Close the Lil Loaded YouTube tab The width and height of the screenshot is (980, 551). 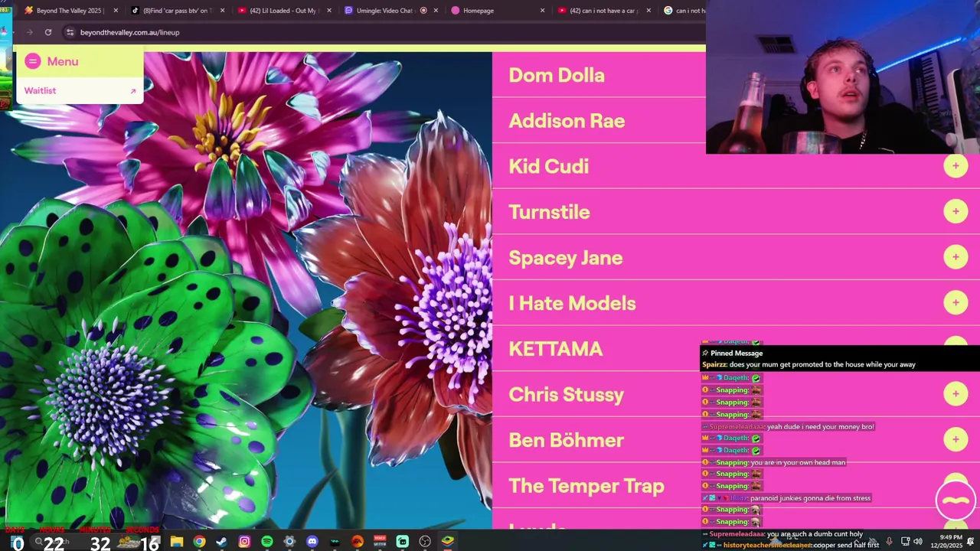click(329, 11)
